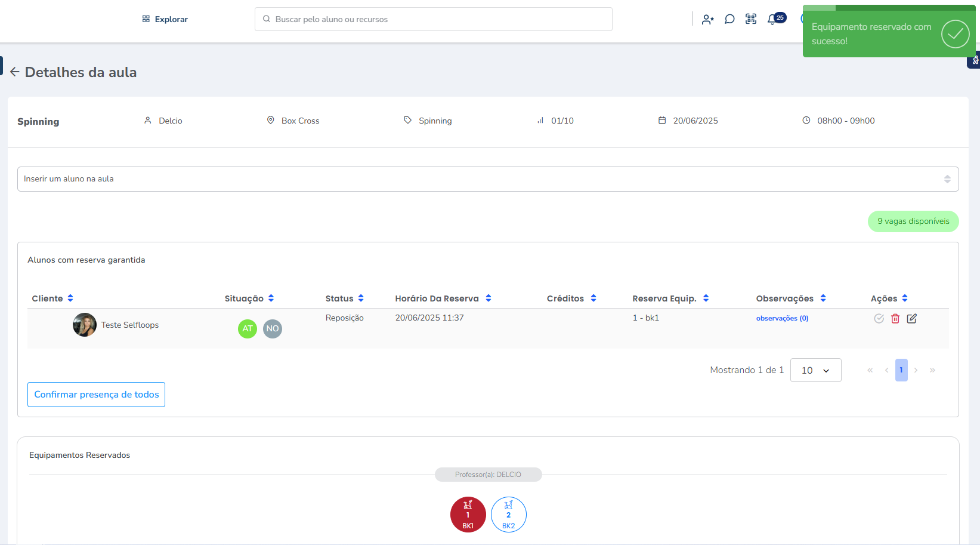This screenshot has height=545, width=980.
Task: Open the chat messages icon
Action: [729, 19]
